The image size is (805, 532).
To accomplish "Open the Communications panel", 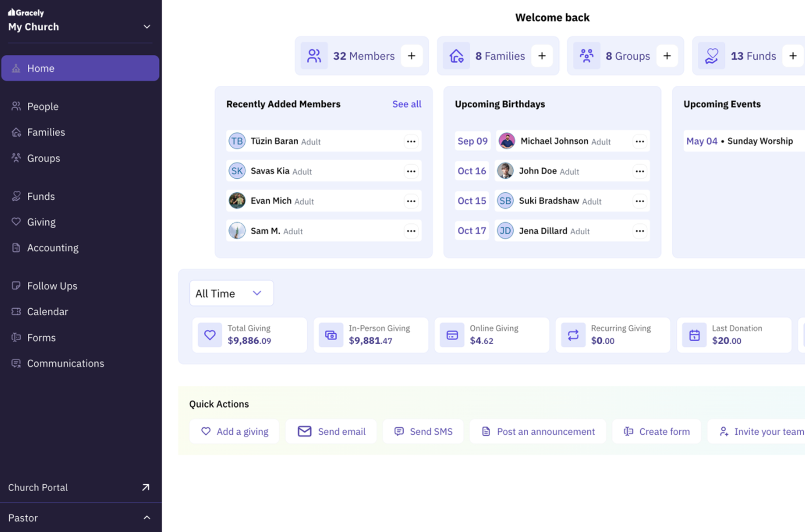I will point(65,363).
